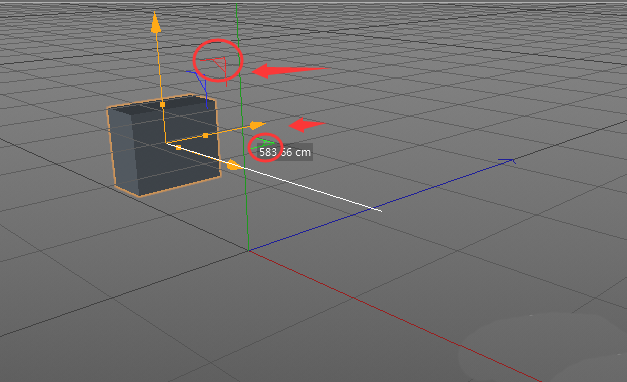Screen dimensions: 627x382
Task: Select the square handle on the orange X-axis line
Action: point(205,136)
